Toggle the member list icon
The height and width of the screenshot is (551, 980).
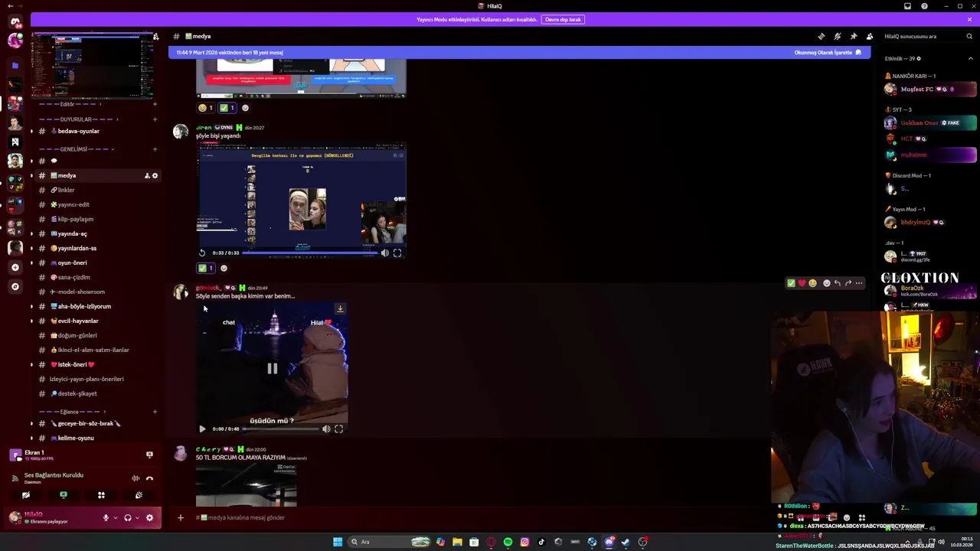coord(870,36)
